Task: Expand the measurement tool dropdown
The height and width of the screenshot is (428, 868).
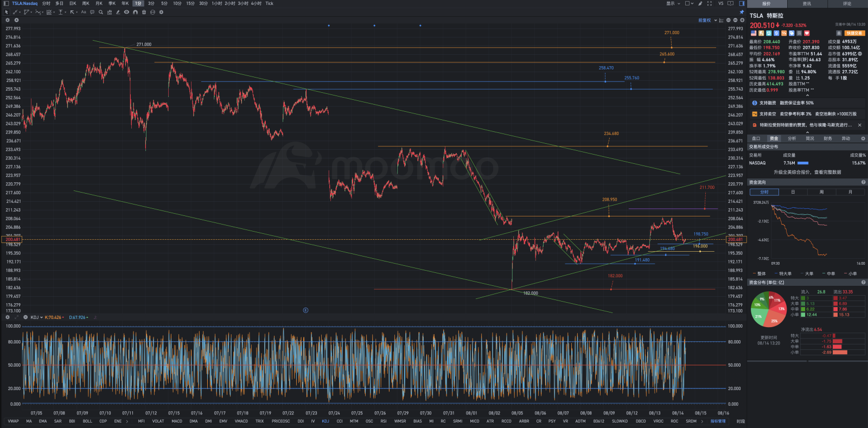Action: click(x=65, y=12)
